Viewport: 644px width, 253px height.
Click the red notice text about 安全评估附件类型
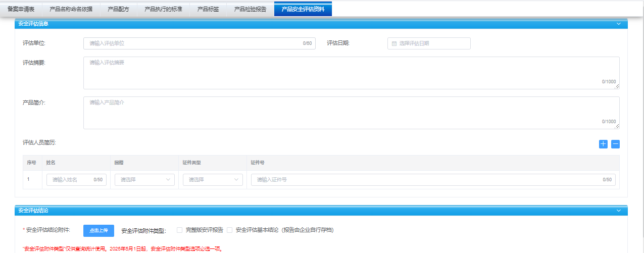[123, 249]
